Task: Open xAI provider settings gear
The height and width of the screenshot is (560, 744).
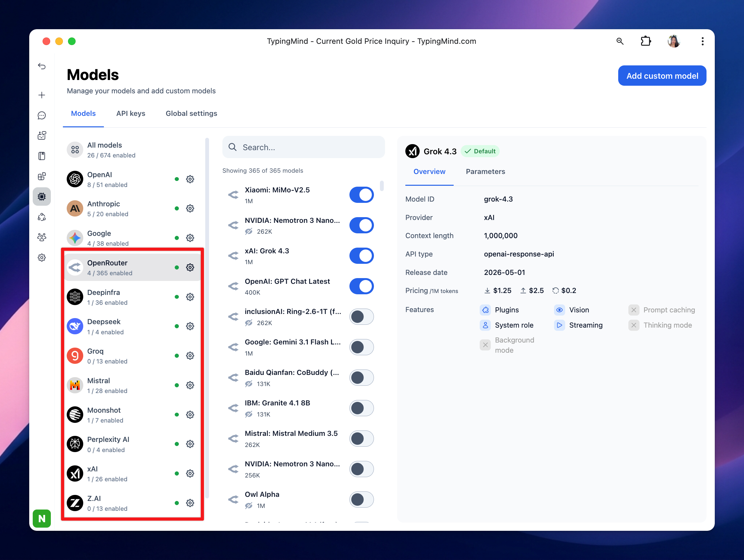Action: click(x=190, y=474)
